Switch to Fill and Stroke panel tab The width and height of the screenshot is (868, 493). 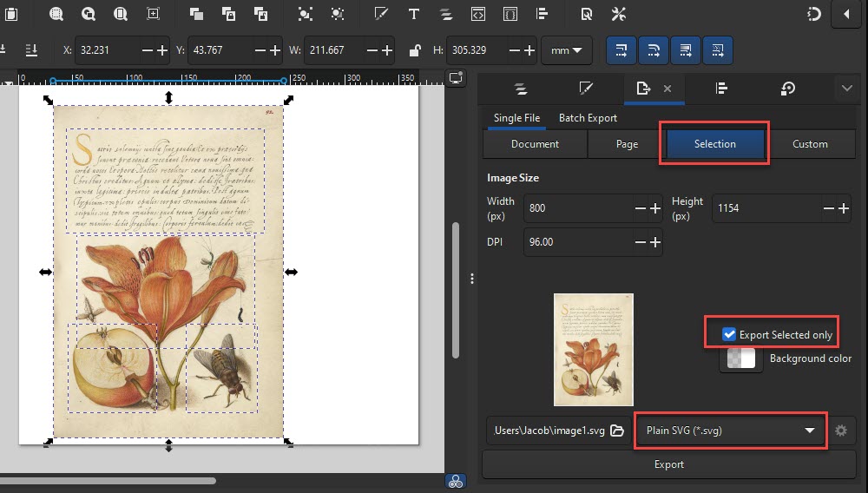(586, 89)
